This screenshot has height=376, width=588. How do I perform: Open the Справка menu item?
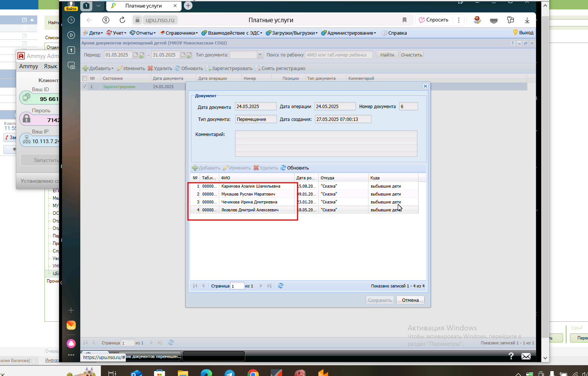tap(394, 33)
